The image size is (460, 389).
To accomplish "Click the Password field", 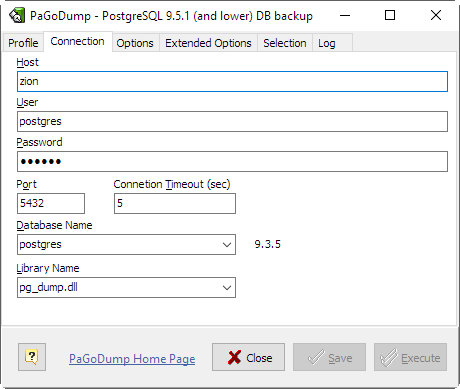I will point(232,161).
